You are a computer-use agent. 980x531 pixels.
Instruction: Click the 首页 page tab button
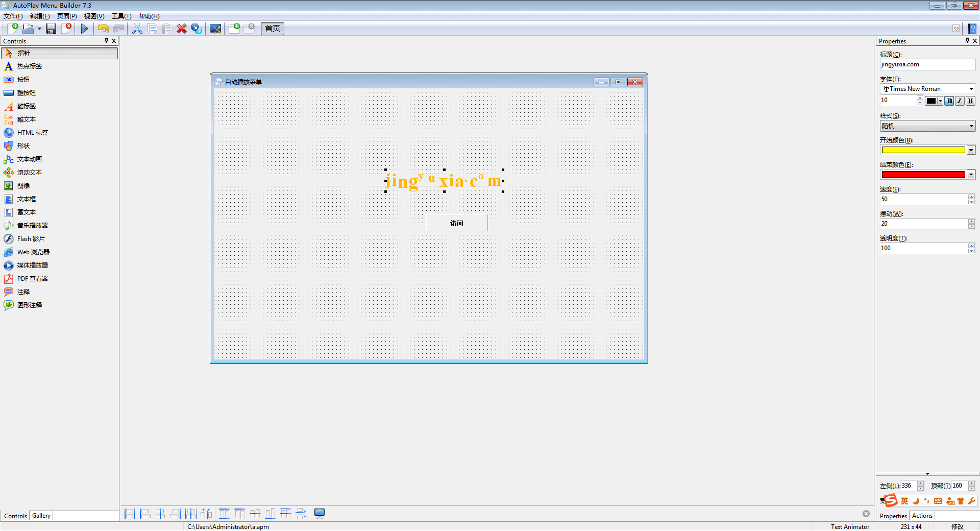(273, 29)
